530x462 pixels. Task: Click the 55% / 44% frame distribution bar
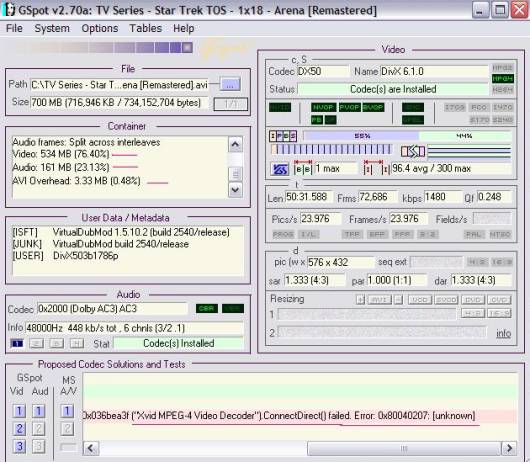pos(407,136)
